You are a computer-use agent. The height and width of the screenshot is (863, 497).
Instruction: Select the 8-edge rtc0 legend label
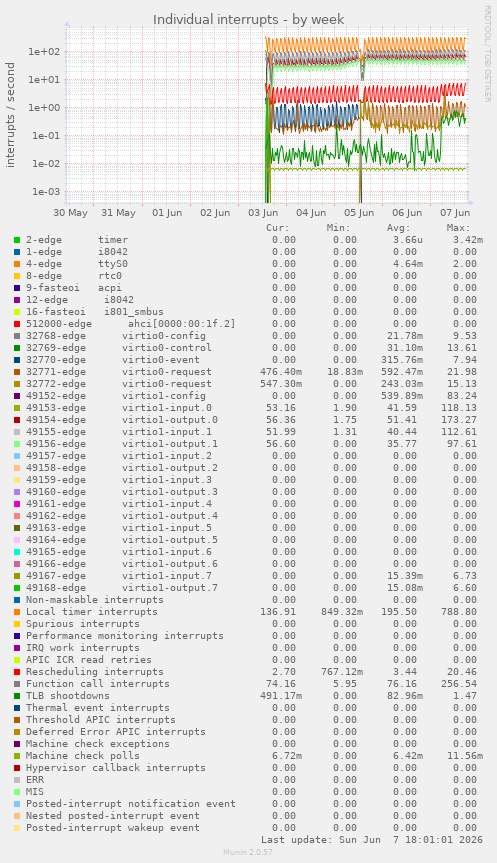[x=74, y=276]
